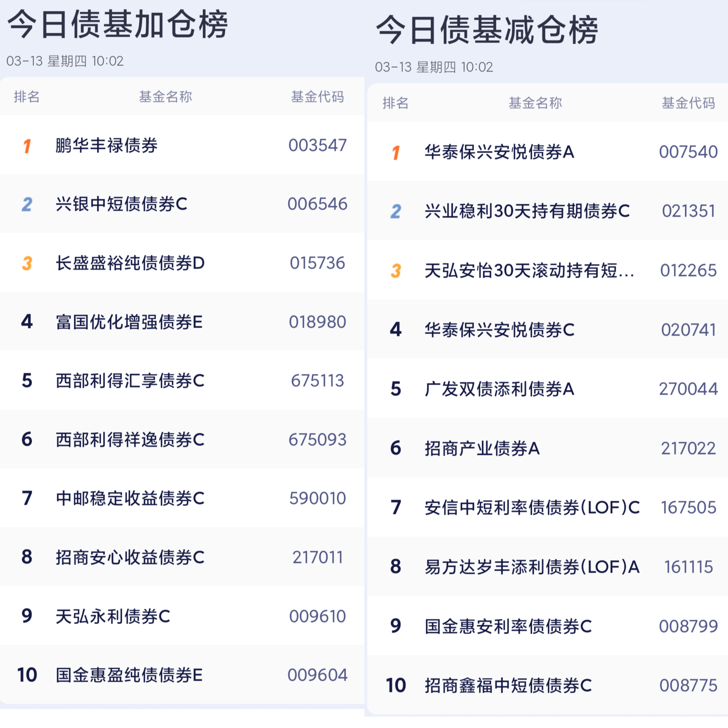Click the rank 3 badge beside 长盛盛裕纯债债券D

pyautogui.click(x=27, y=263)
